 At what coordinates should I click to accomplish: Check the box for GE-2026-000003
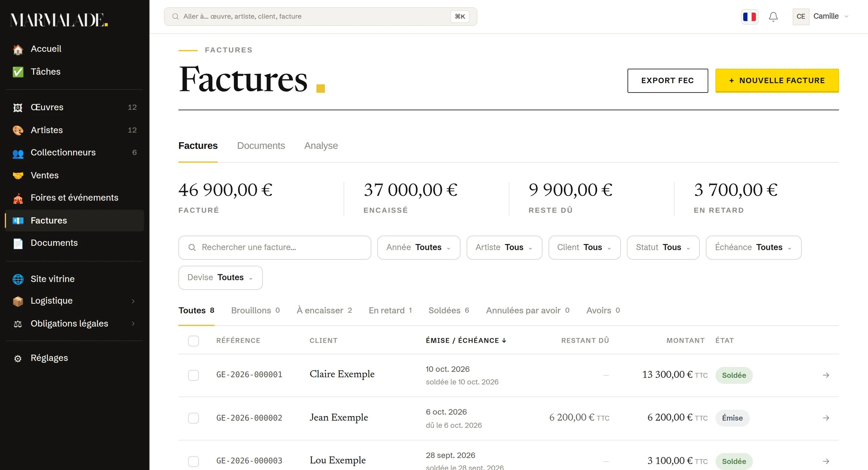coord(193,461)
